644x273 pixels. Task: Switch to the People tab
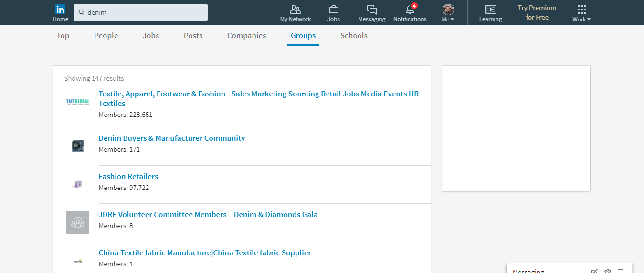[106, 36]
